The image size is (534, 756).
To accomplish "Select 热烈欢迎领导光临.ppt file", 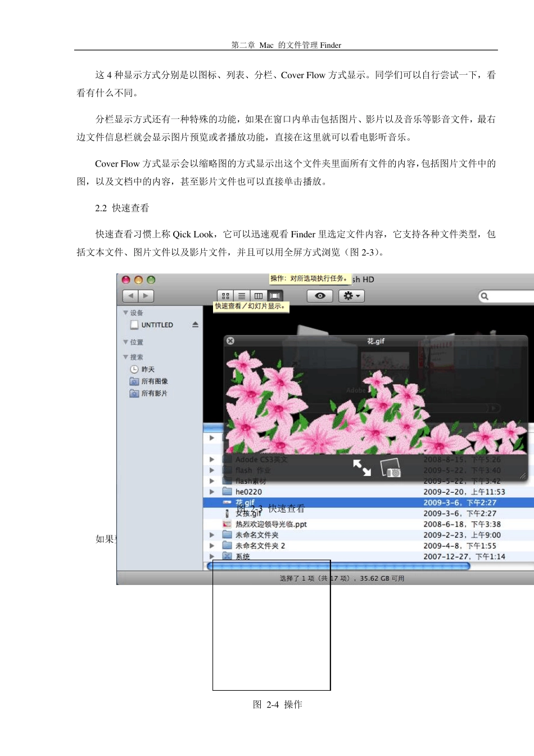I will coord(369,524).
